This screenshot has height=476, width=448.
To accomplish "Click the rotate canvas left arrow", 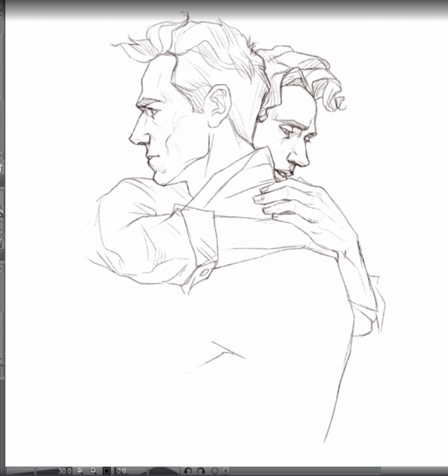I will pos(188,471).
